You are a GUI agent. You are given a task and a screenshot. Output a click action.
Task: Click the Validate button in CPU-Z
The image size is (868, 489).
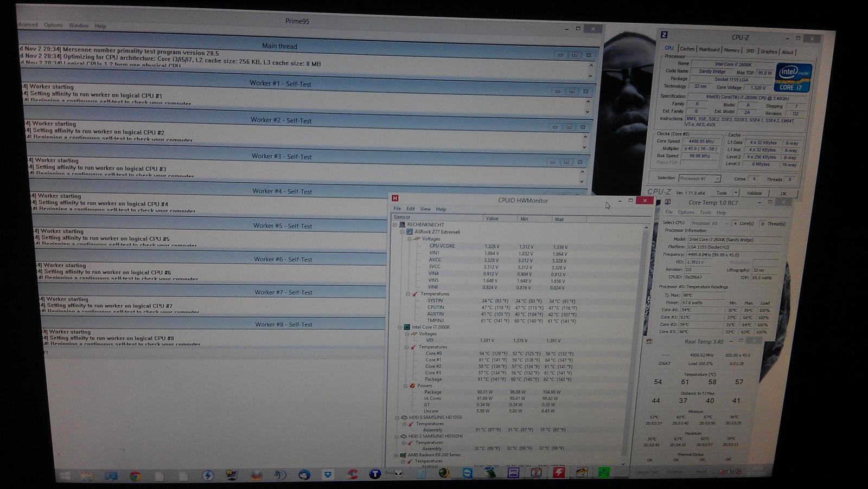(754, 193)
